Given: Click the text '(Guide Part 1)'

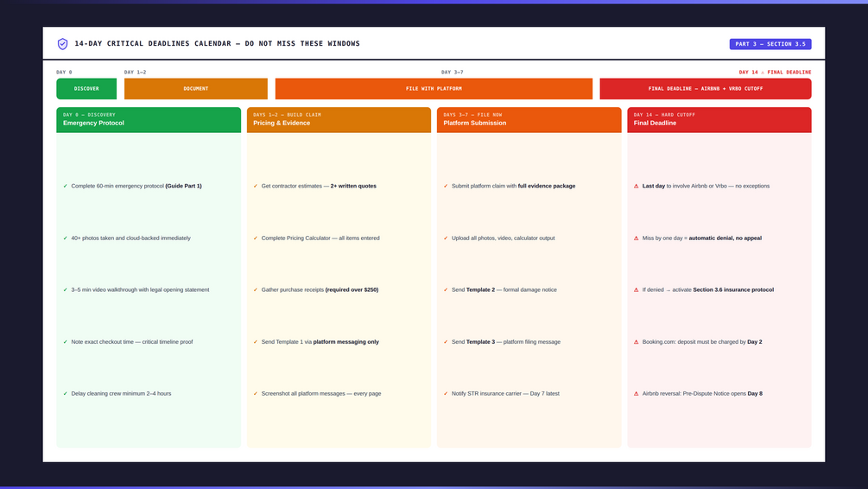Looking at the screenshot, I should 183,186.
